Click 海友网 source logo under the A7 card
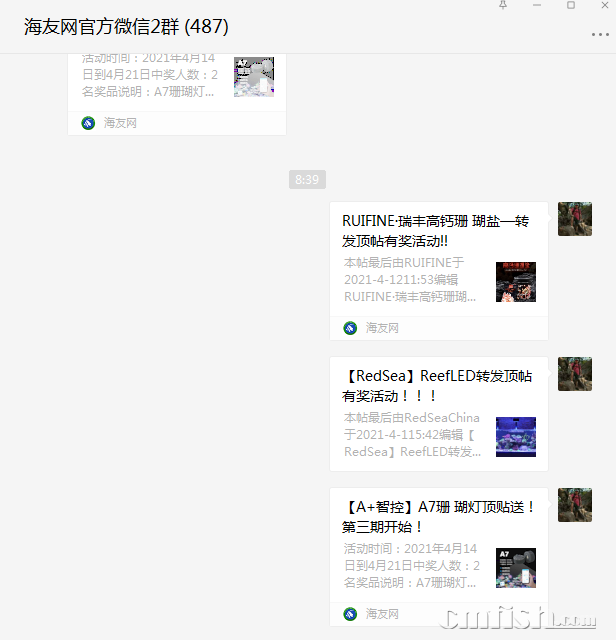Image resolution: width=616 pixels, height=640 pixels. click(350, 614)
